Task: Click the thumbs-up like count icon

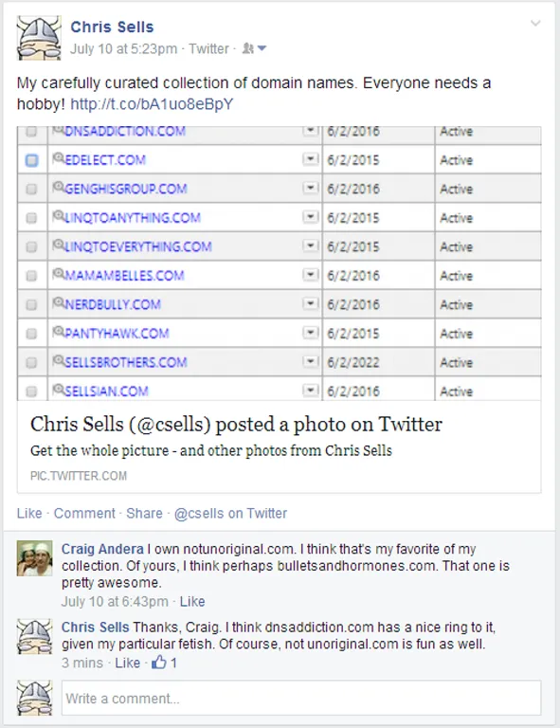Action: [x=158, y=662]
